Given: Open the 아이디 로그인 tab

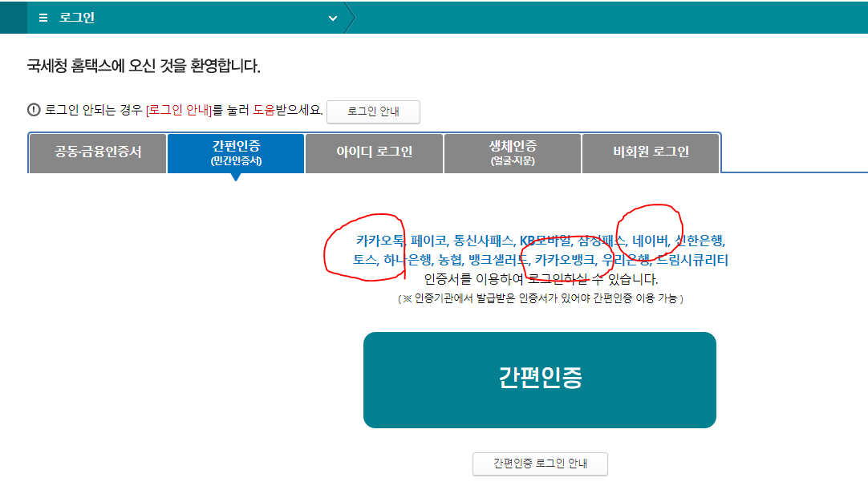Looking at the screenshot, I should 374,152.
